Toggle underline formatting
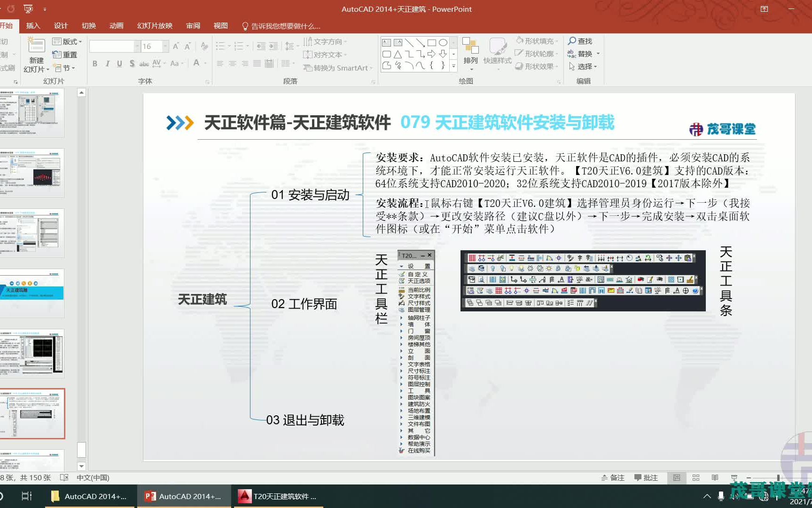 coord(119,63)
